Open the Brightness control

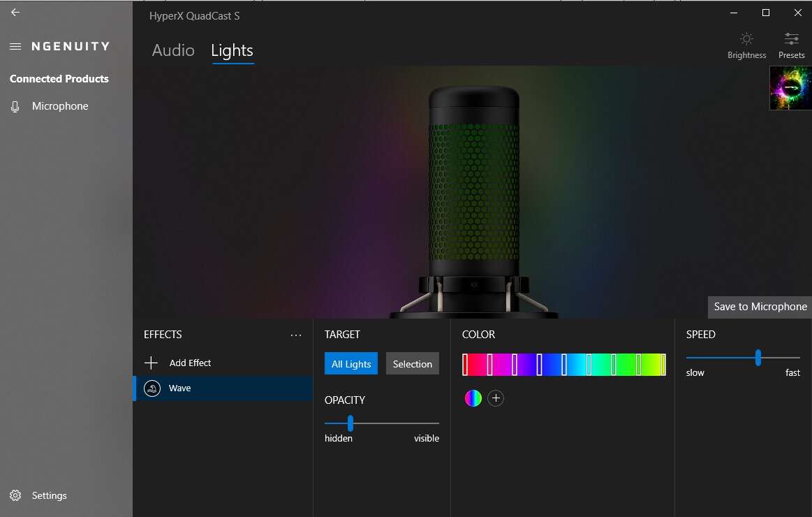tap(746, 45)
